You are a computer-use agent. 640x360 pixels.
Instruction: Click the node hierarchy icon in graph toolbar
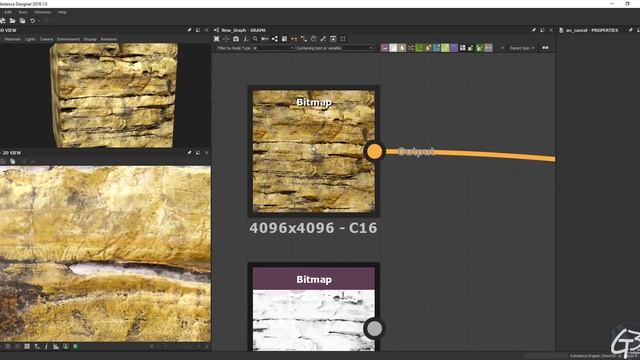click(x=275, y=39)
